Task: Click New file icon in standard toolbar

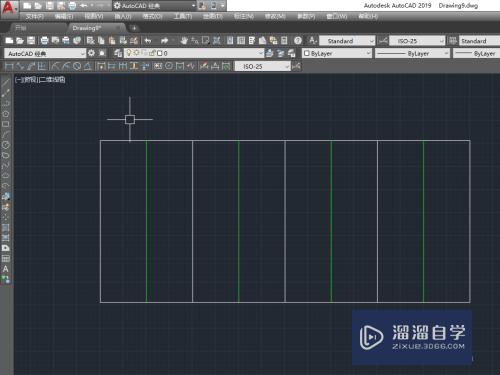Action: [9, 41]
